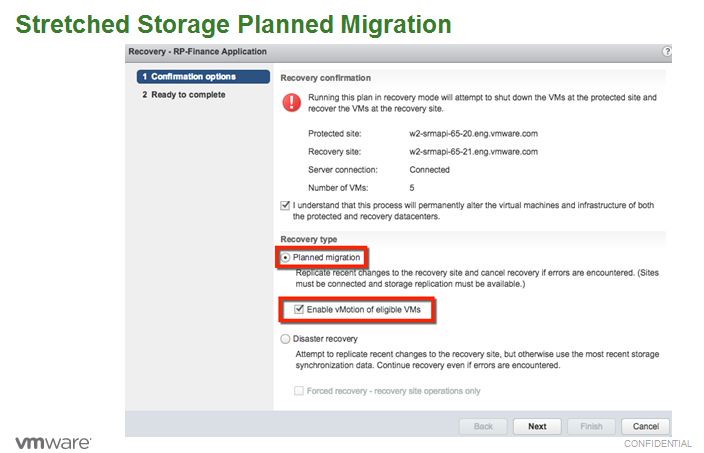Click the red warning exclamation icon
The height and width of the screenshot is (453, 704).
pos(291,102)
